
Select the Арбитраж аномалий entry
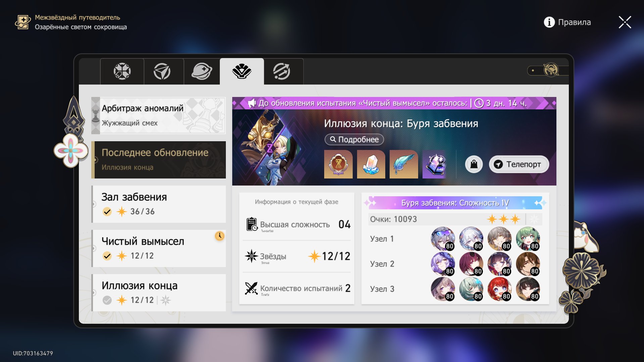click(158, 115)
